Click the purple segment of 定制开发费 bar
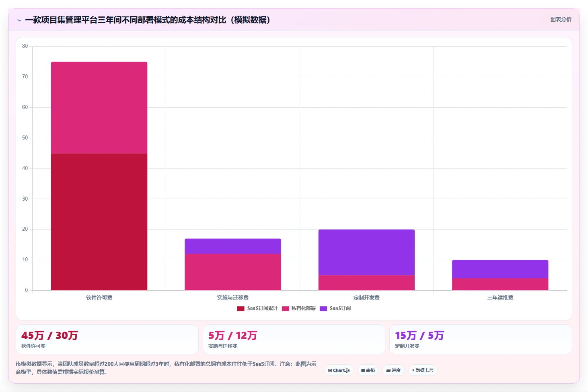Image resolution: width=588 pixels, height=392 pixels. (x=366, y=252)
